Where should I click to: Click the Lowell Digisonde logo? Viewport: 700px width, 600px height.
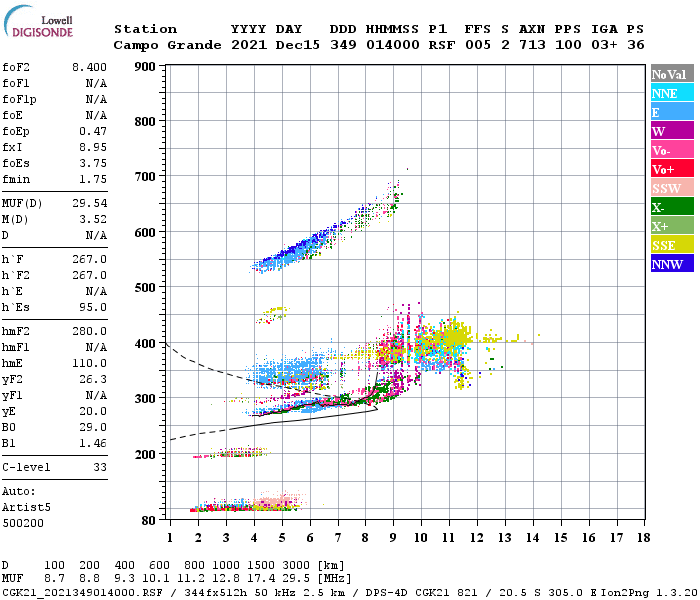pyautogui.click(x=38, y=22)
